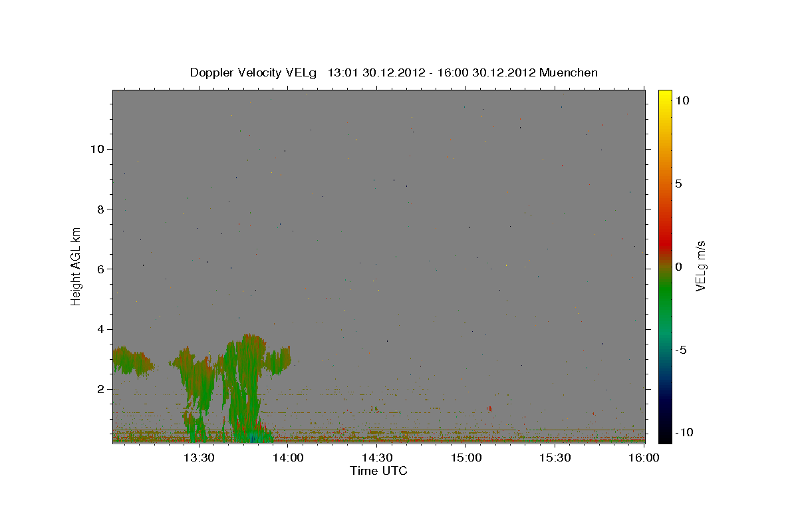Viewport: 798px width, 532px height.
Task: Click the 16:00 time tick label
Action: [644, 458]
